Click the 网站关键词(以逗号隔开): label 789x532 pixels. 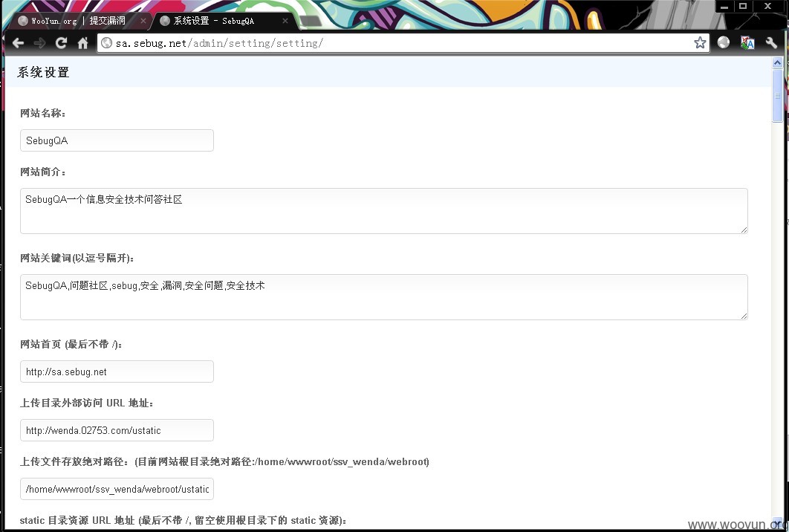coord(77,259)
